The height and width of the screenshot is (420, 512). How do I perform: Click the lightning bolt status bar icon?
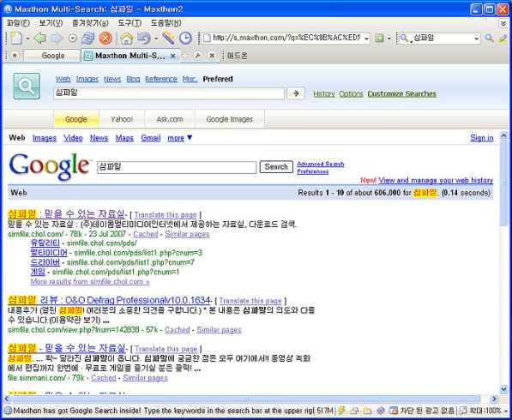tap(341, 411)
